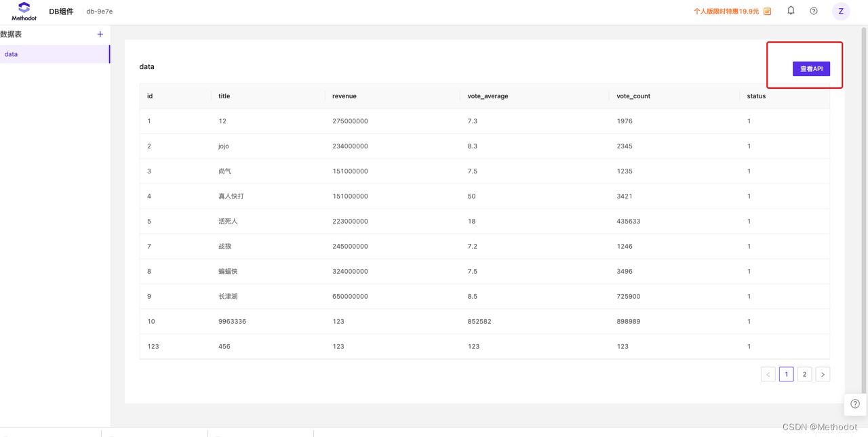Go to next page arrow
Screen dimensions: 868x437
click(823, 374)
